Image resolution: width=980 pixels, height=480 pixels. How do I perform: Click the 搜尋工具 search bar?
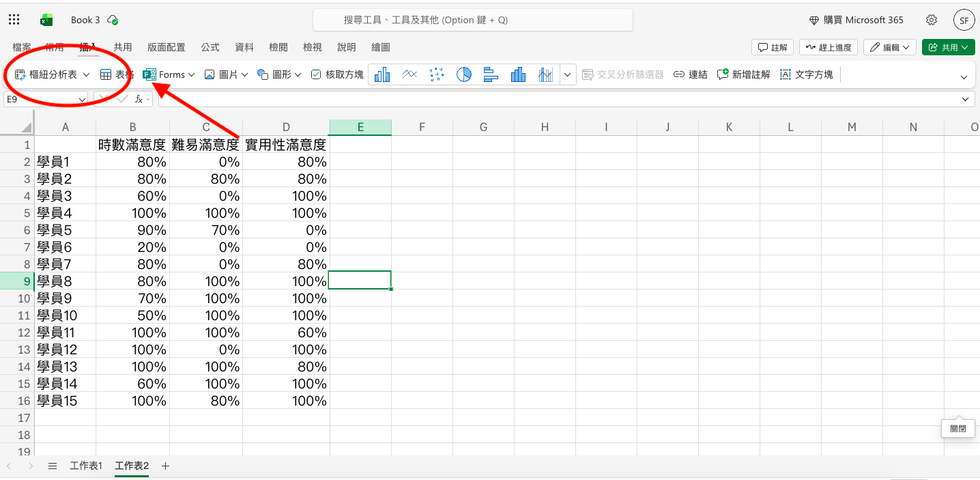click(472, 20)
